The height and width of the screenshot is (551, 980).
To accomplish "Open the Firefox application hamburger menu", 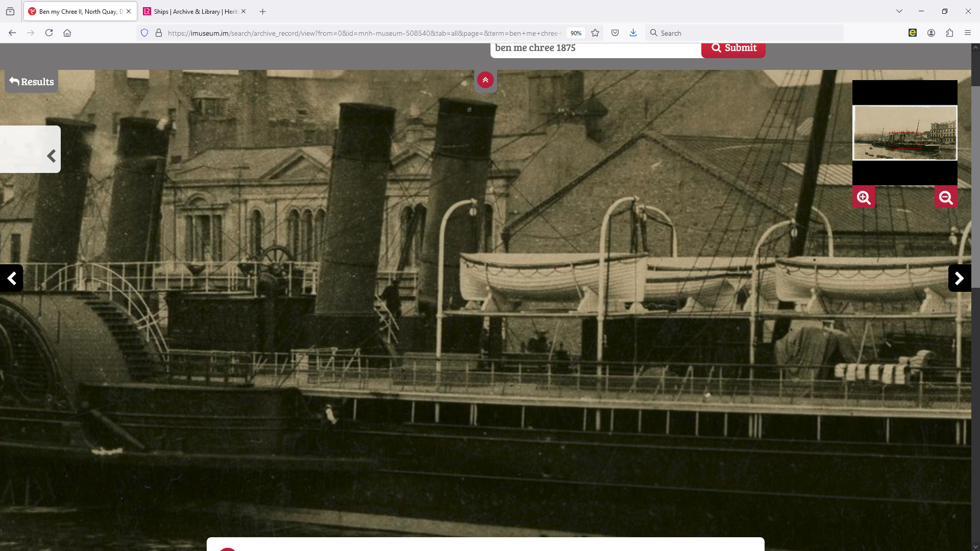I will pyautogui.click(x=968, y=33).
